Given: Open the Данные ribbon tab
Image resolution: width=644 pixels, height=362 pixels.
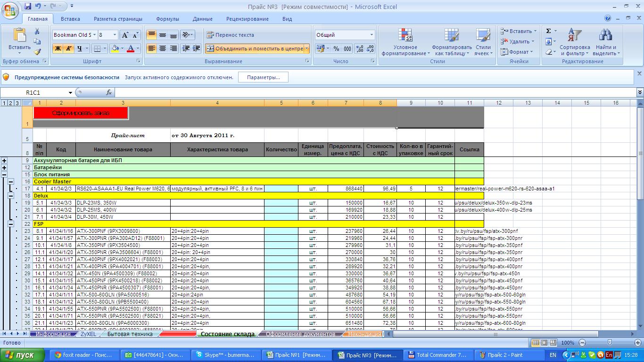Looking at the screenshot, I should [x=202, y=19].
